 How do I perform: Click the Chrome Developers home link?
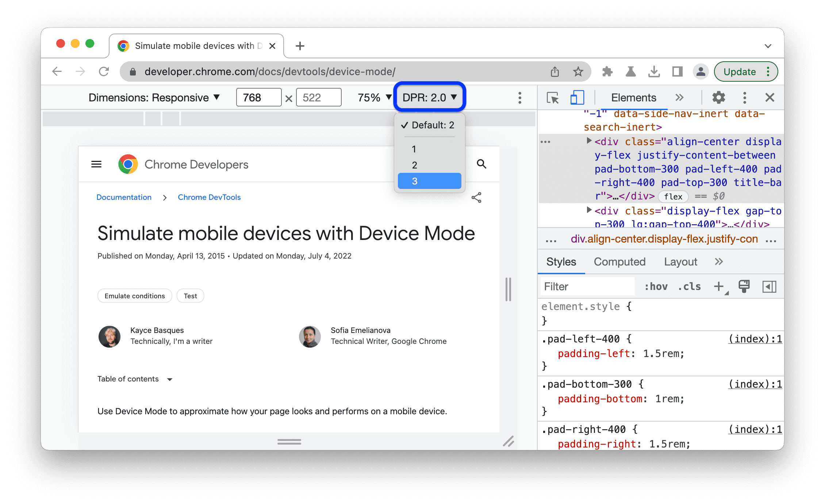tap(183, 165)
